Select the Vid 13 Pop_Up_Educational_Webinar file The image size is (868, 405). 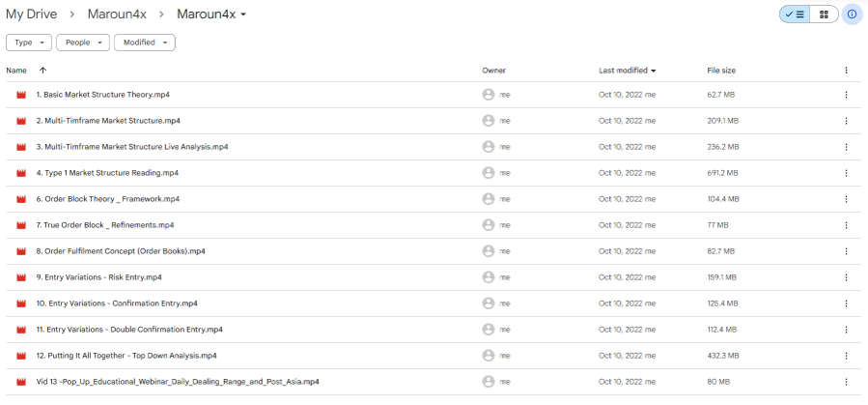coord(177,382)
